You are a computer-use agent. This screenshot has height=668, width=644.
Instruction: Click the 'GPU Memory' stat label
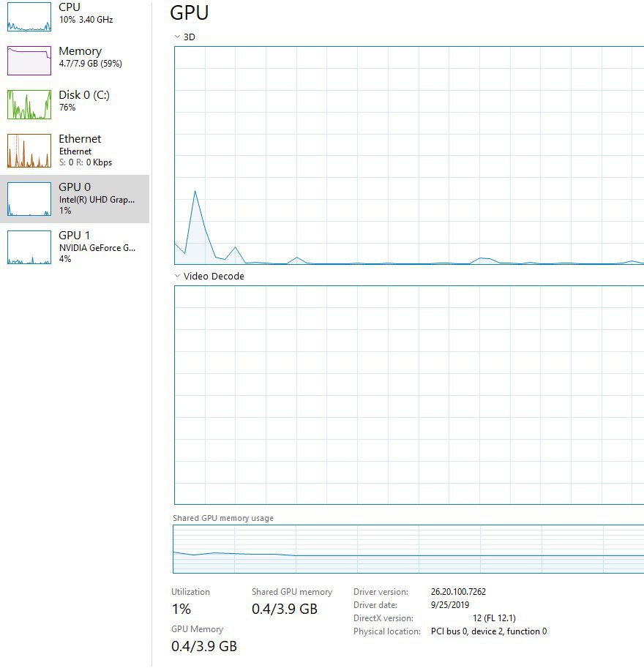197,629
